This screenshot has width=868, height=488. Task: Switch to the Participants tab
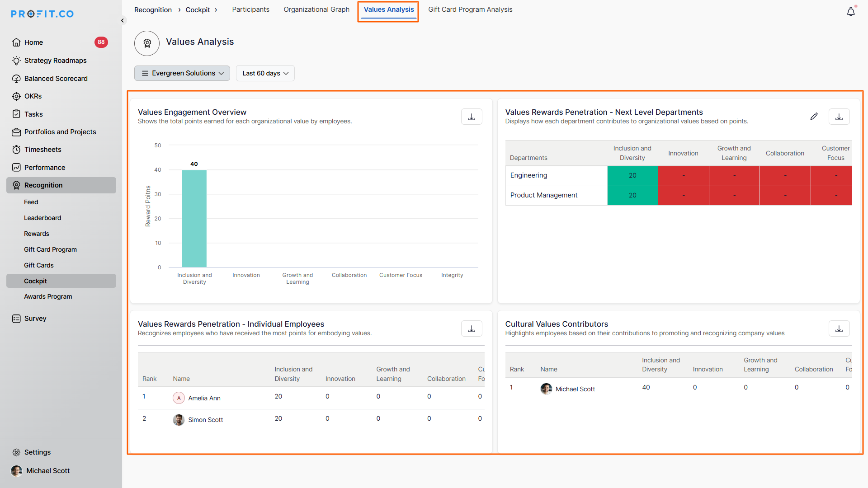tap(250, 9)
